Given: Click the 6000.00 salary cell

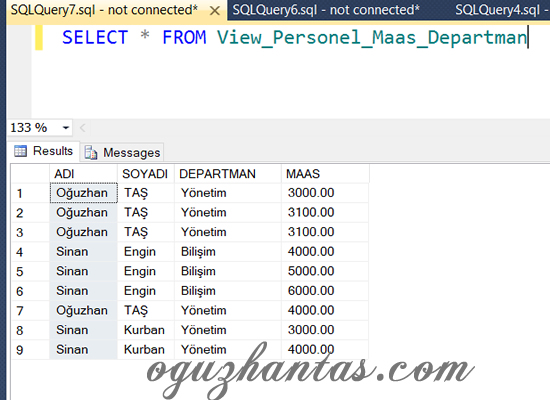Looking at the screenshot, I should coord(325,291).
